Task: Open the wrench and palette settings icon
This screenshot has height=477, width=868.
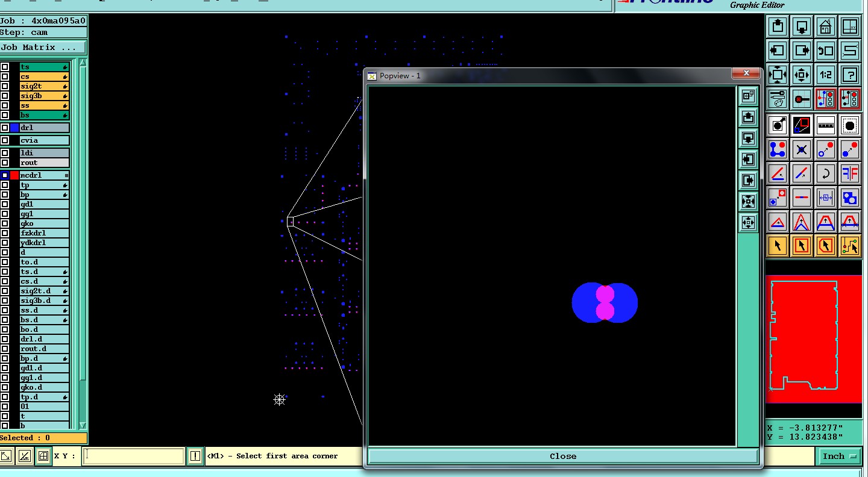Action: (778, 98)
